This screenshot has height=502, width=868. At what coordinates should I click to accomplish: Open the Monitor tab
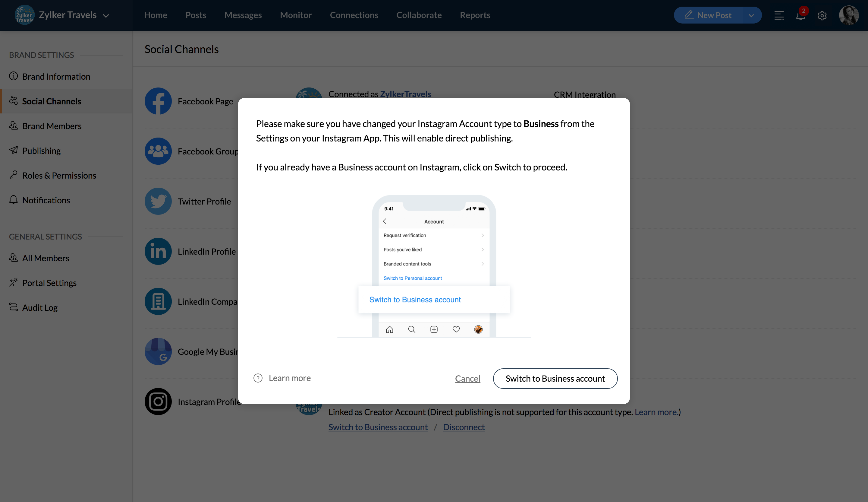tap(296, 15)
